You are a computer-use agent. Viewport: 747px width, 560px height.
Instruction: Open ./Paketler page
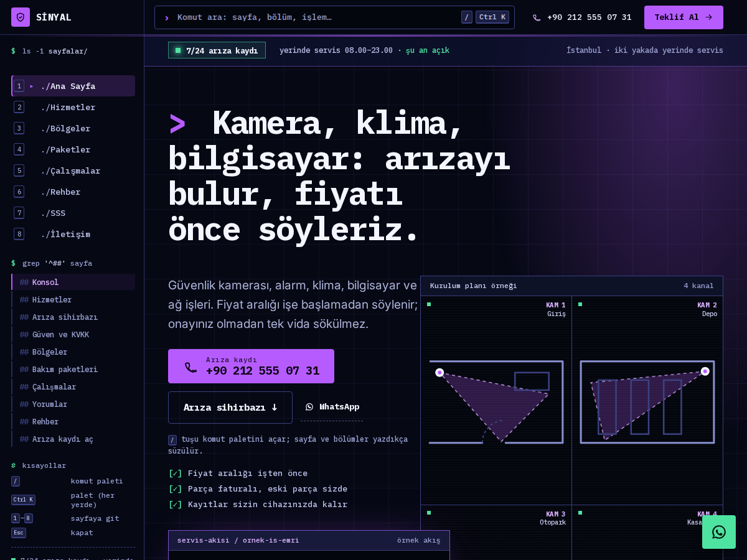click(73, 149)
